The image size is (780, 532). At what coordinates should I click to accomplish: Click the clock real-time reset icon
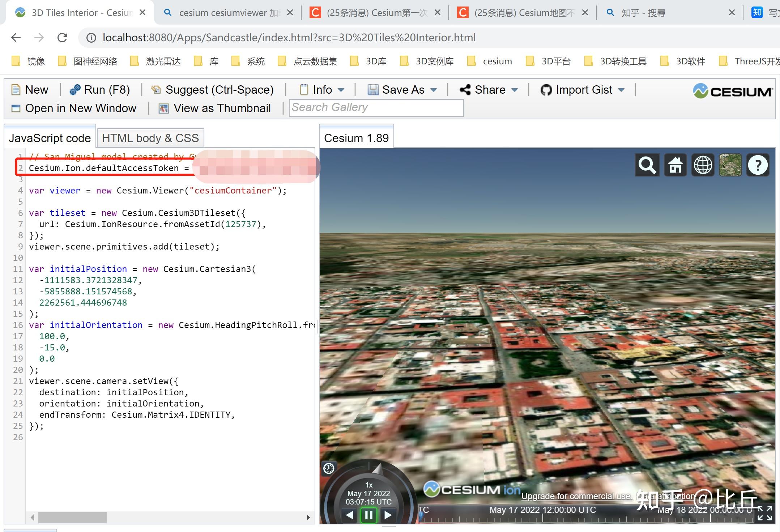[x=329, y=468]
